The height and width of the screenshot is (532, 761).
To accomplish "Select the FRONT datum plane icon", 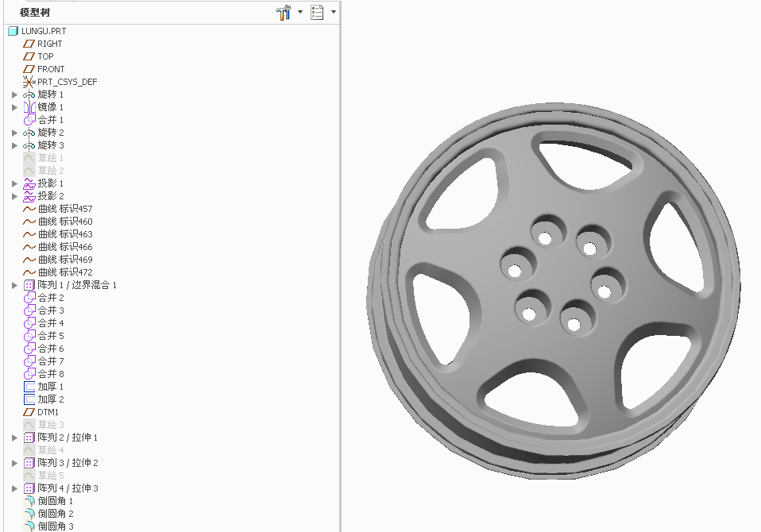I will (x=29, y=69).
